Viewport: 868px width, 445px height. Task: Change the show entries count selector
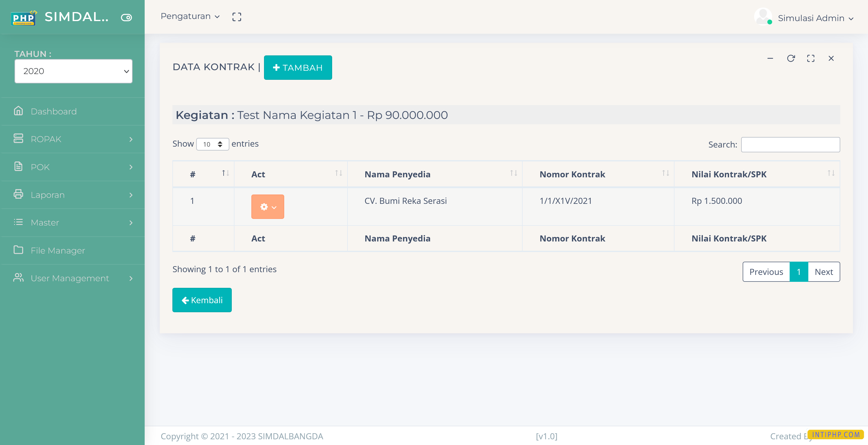click(212, 144)
